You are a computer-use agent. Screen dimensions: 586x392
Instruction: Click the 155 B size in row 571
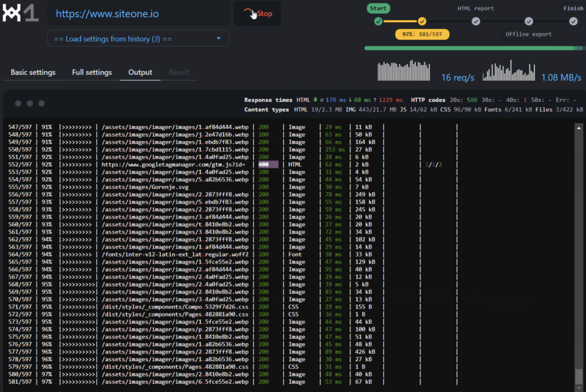363,306
